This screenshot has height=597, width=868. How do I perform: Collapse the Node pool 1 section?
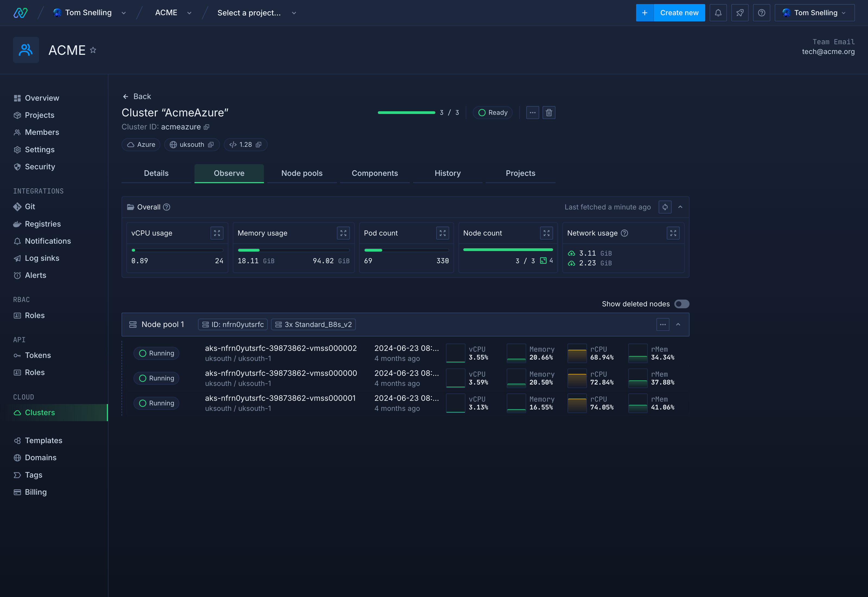(678, 324)
